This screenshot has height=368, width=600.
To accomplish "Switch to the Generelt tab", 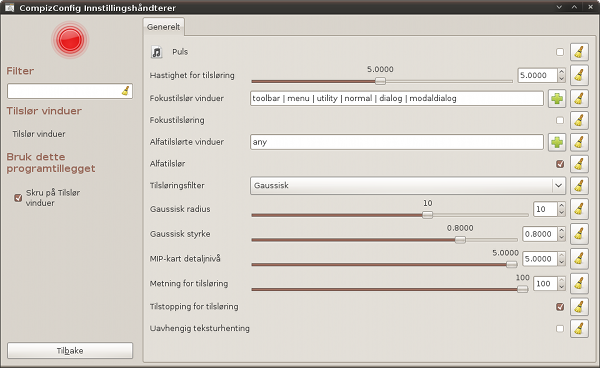I will pos(163,27).
